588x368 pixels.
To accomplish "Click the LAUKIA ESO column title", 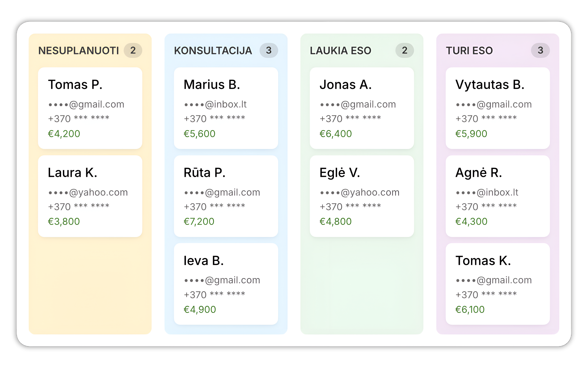I will [340, 51].
